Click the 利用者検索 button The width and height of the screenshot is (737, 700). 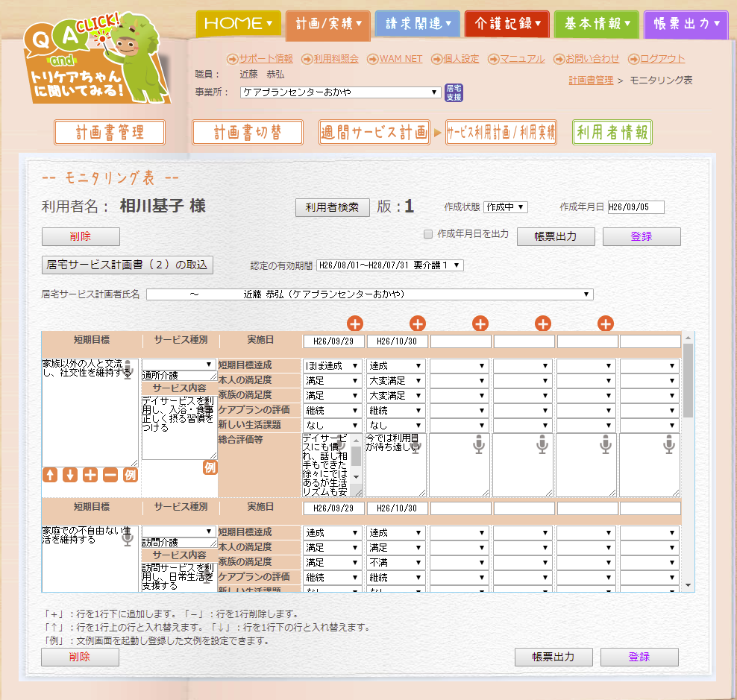tap(333, 207)
